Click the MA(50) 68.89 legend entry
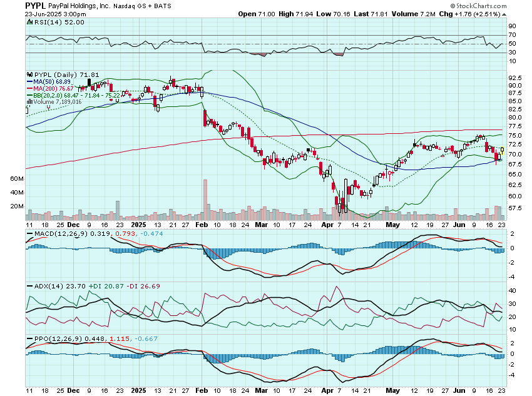Screen dimensions: 532x396 point(49,82)
